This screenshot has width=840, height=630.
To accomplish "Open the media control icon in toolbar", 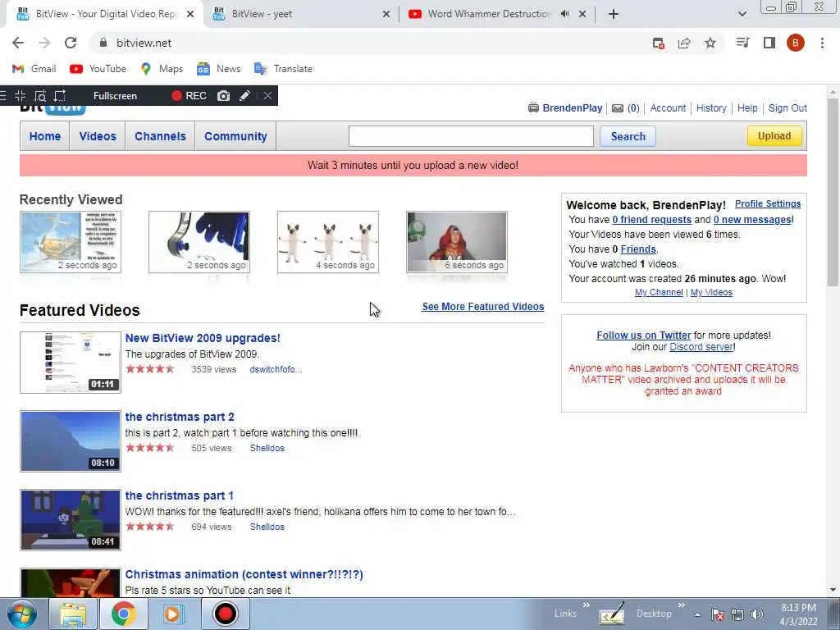I will pyautogui.click(x=742, y=43).
